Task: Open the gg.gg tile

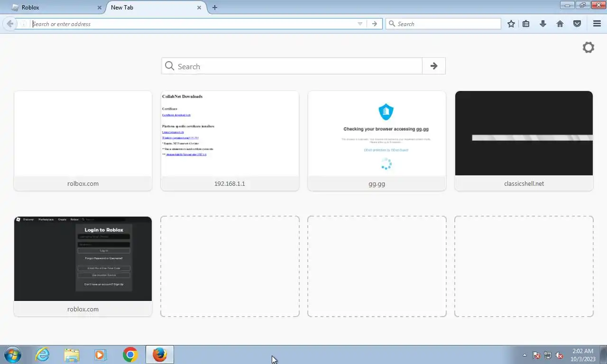Action: tap(377, 141)
